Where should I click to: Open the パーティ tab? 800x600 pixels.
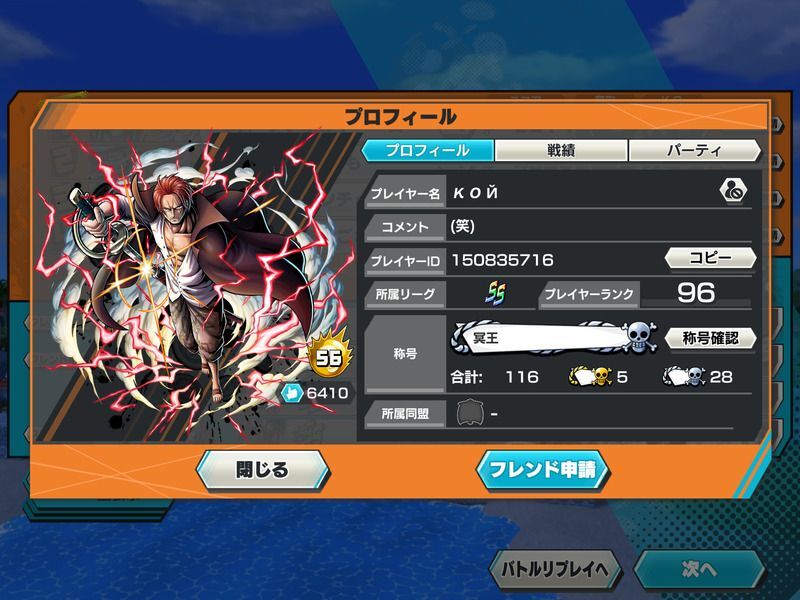click(694, 151)
